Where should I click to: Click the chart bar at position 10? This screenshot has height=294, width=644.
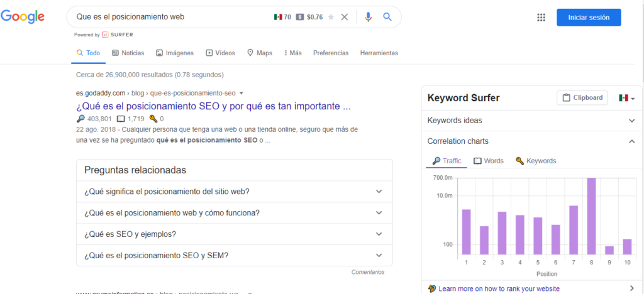point(627,247)
